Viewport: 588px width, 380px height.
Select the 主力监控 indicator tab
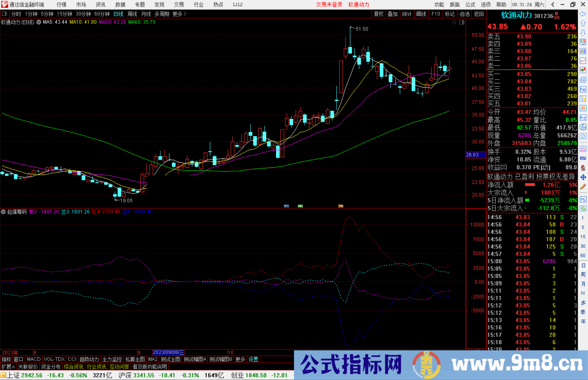point(112,359)
